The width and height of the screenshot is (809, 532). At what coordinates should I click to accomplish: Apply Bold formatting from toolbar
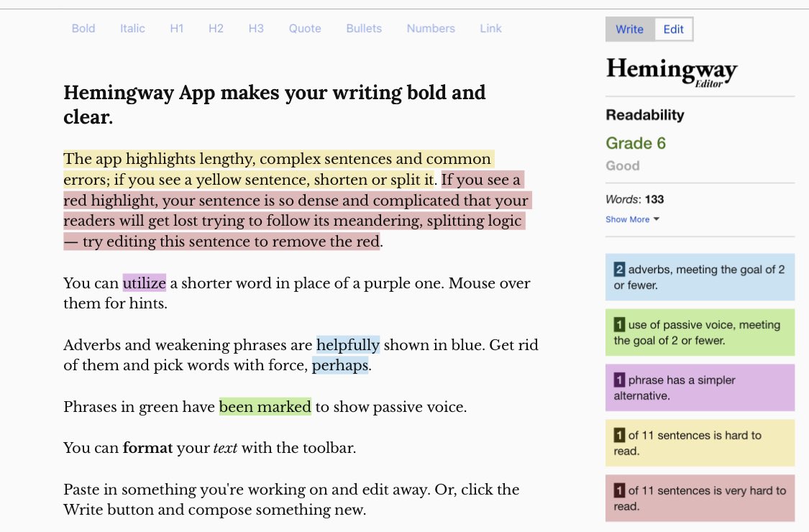click(x=83, y=28)
